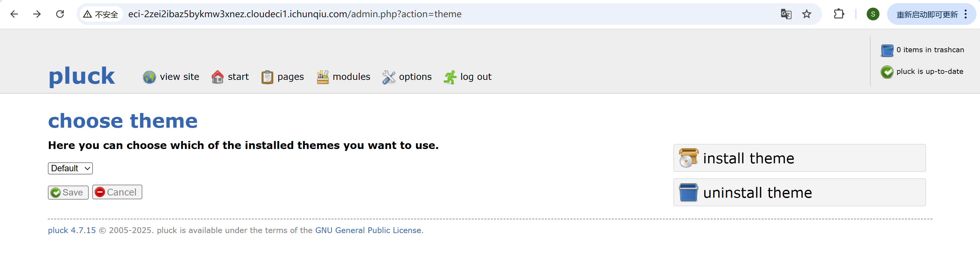Viewport: 980px width, 262px height.
Task: Open the pages menu item
Action: click(x=283, y=77)
